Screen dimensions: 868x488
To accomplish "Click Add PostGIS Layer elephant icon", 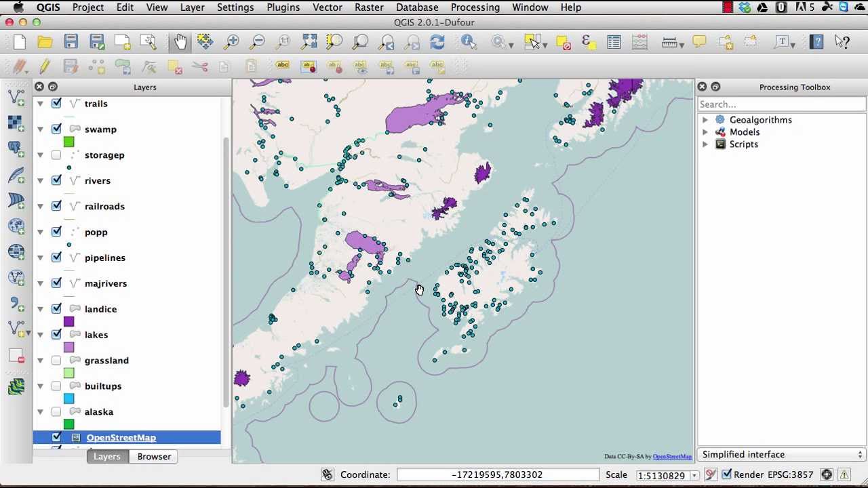I will pyautogui.click(x=16, y=148).
